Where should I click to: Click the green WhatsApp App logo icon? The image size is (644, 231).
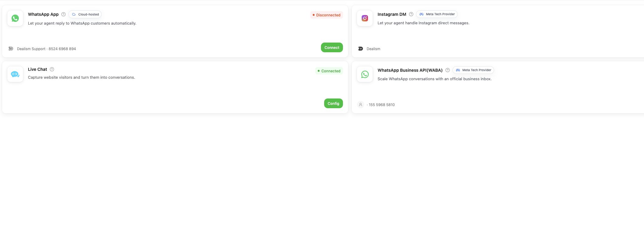tap(15, 18)
